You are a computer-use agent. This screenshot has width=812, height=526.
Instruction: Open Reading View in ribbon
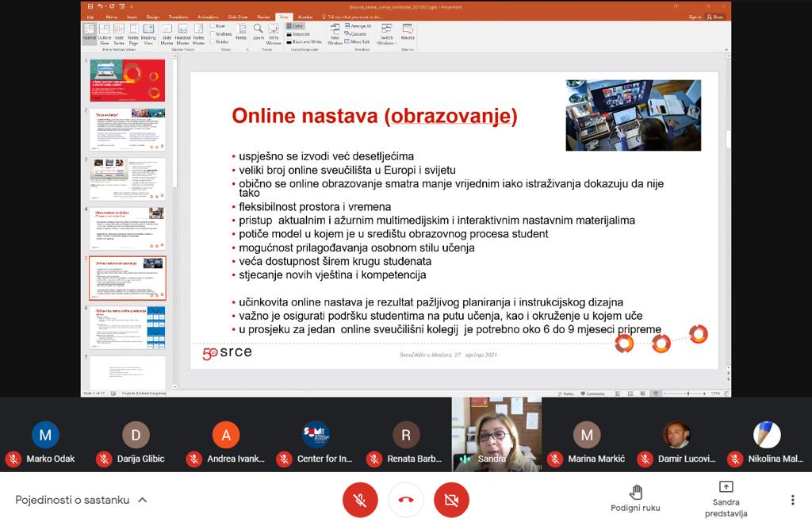tap(148, 33)
